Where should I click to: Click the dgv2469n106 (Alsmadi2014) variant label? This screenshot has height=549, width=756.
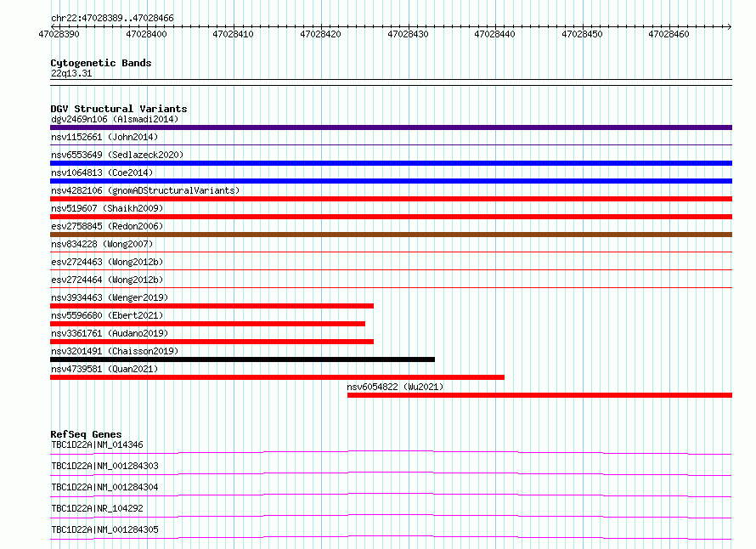click(115, 119)
